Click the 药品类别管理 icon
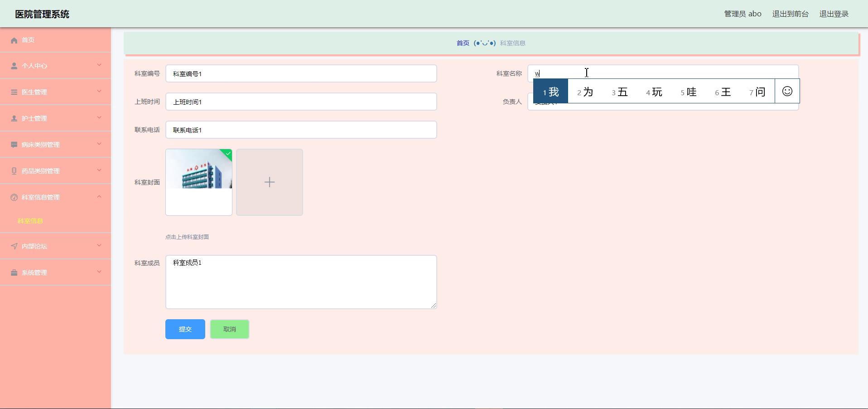Viewport: 868px width, 409px height. pos(14,171)
